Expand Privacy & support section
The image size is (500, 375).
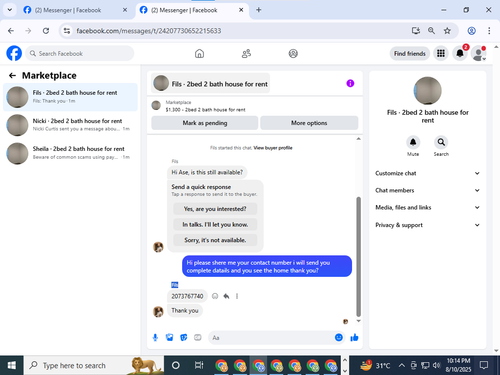pos(427,225)
